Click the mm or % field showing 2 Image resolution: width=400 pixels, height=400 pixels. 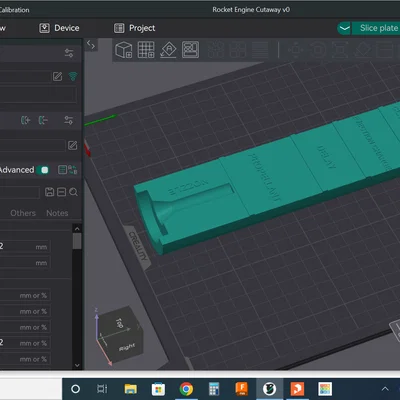click(x=25, y=343)
